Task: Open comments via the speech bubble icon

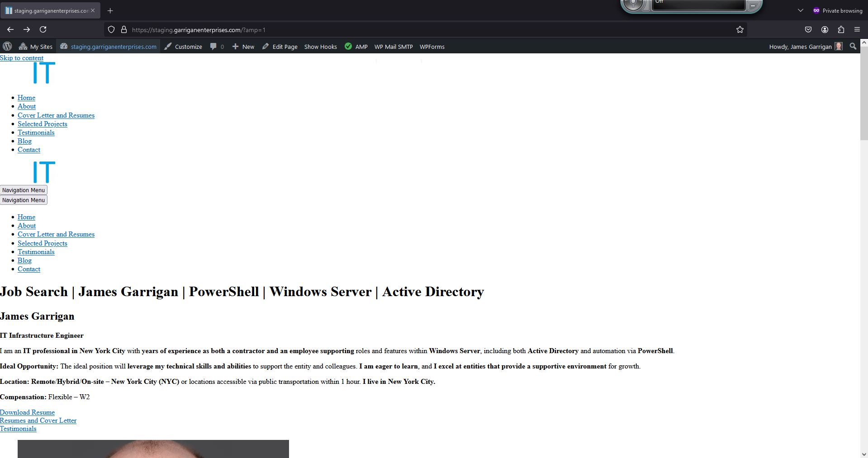Action: point(213,46)
